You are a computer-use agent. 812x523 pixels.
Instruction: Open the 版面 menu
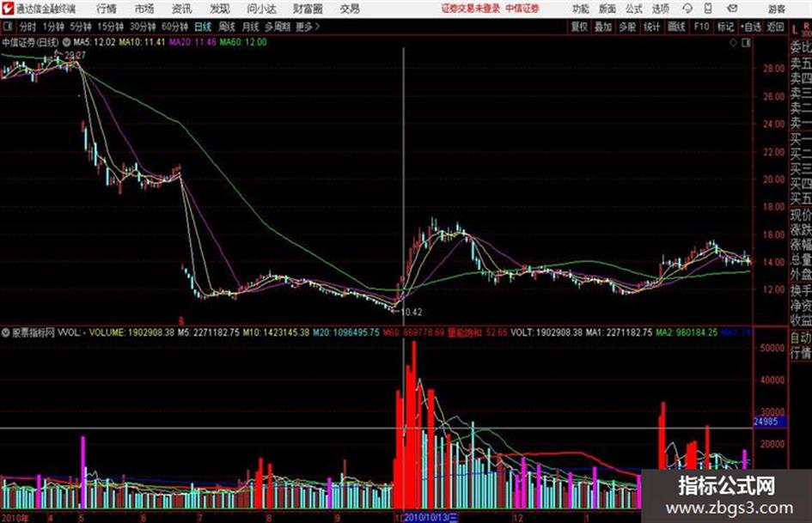click(x=607, y=9)
